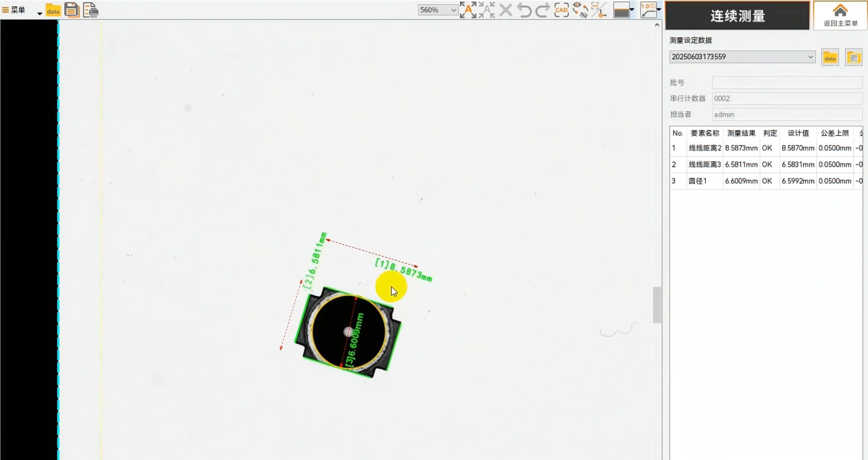Click the 返回主菜单 home button
Screen dimensions: 868x460
tap(840, 15)
